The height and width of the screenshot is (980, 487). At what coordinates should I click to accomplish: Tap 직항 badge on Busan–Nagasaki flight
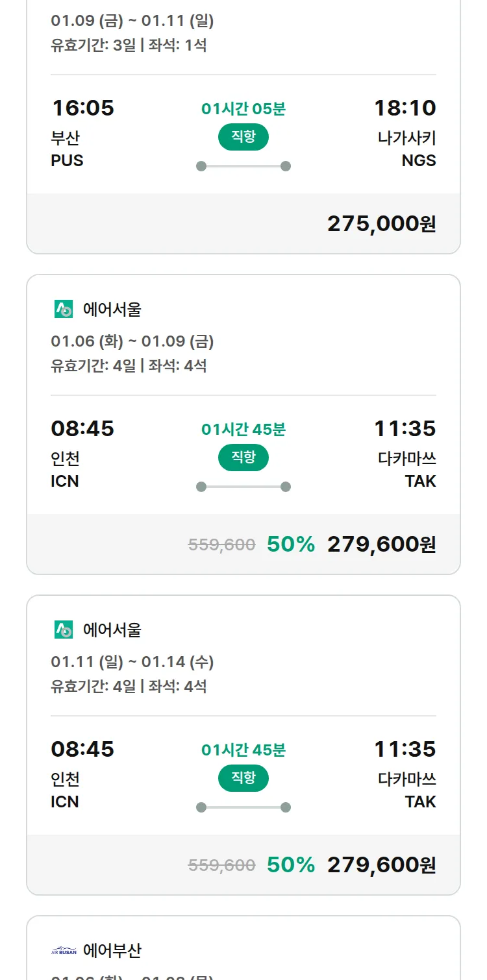pos(243,137)
